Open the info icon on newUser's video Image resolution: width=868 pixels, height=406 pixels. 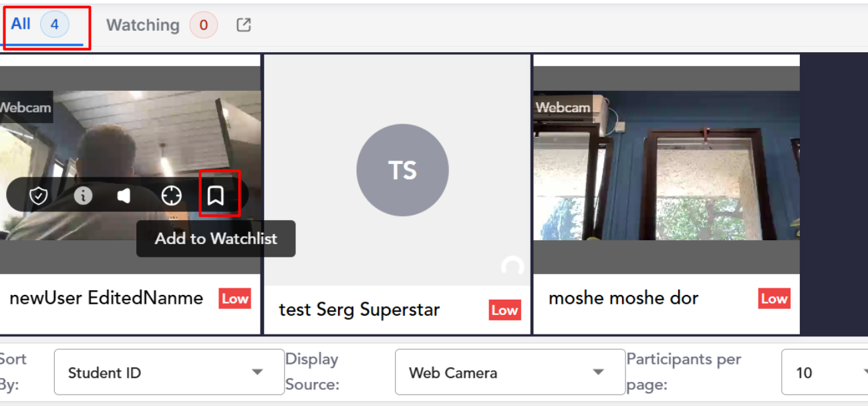pyautogui.click(x=83, y=195)
